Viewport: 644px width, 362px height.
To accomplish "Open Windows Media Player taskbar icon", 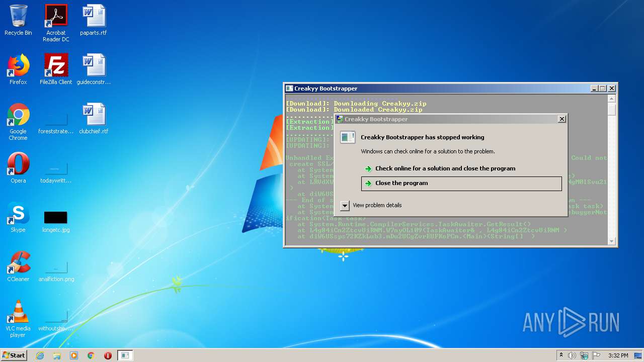I will [74, 355].
